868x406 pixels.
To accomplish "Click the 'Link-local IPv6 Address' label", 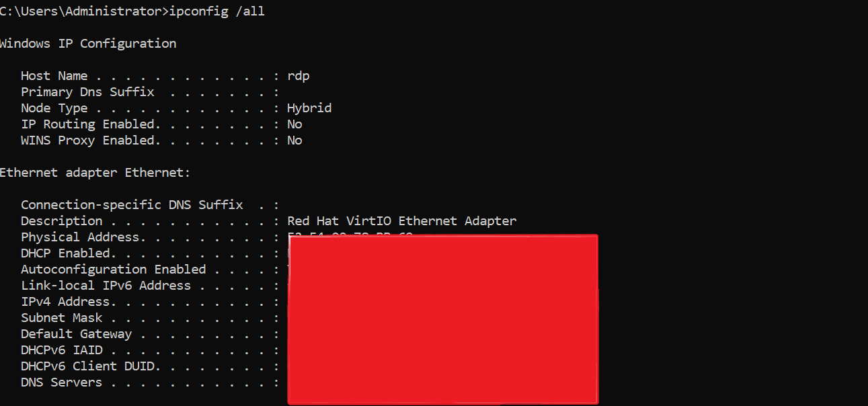I will coord(106,286).
